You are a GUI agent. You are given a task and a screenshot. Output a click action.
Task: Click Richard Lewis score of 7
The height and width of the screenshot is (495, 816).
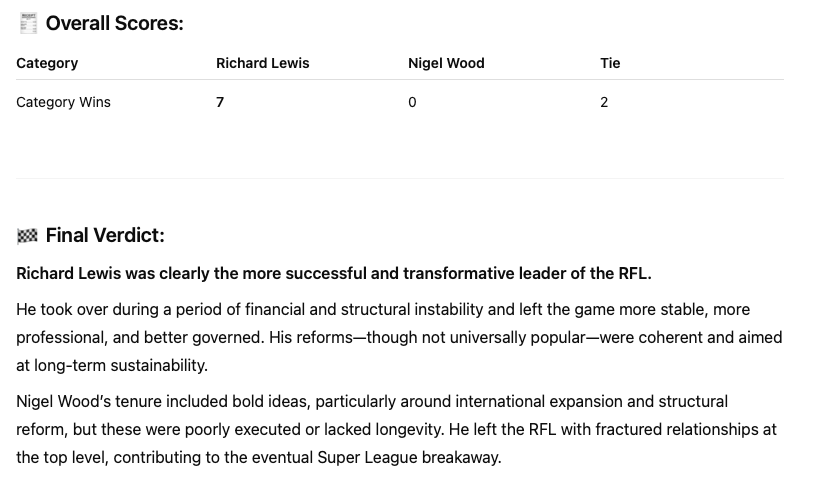(220, 102)
